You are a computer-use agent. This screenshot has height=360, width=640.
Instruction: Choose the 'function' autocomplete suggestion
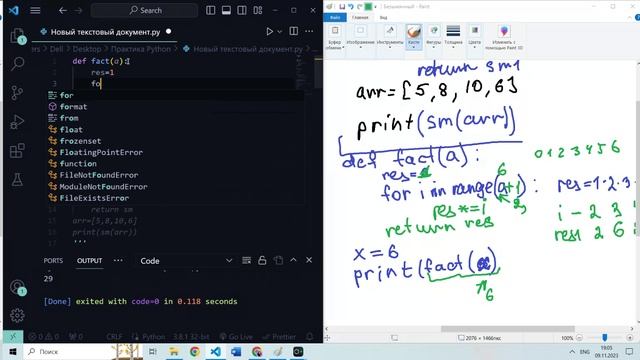(176, 164)
